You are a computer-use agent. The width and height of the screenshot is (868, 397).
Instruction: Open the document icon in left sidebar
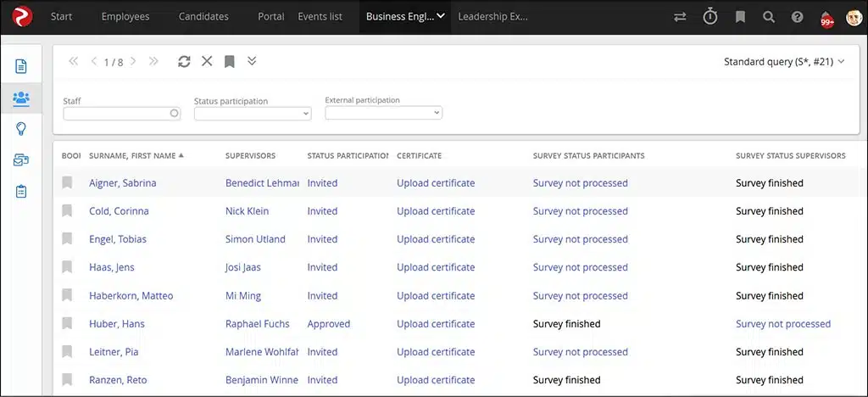coord(21,66)
